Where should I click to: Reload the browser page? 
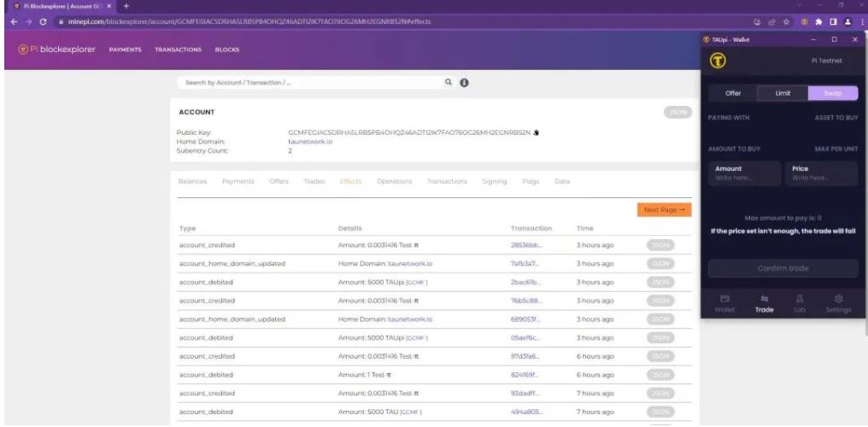44,21
